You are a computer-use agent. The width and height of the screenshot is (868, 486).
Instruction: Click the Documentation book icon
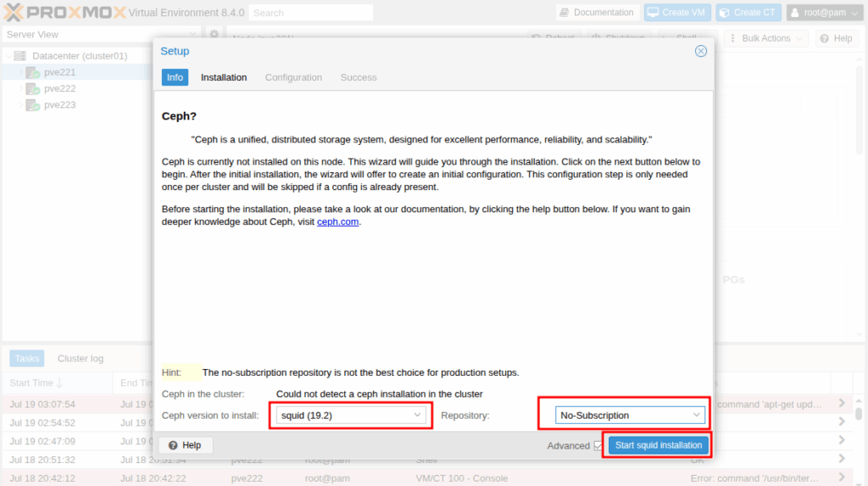point(564,12)
